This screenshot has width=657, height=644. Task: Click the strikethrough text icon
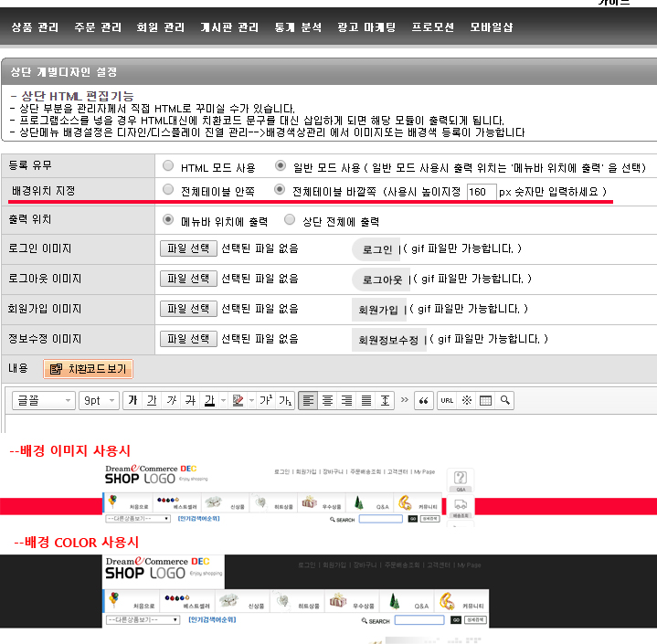click(190, 401)
